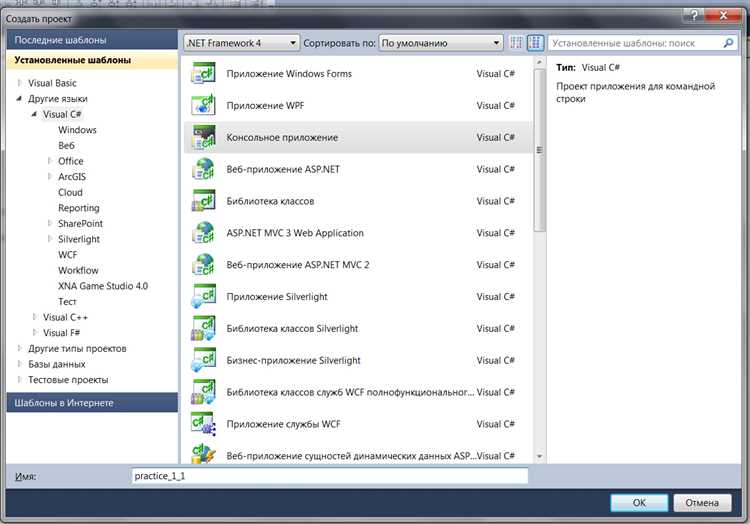Select the Приложение Windows Forms name
The width and height of the screenshot is (750, 524).
[289, 74]
